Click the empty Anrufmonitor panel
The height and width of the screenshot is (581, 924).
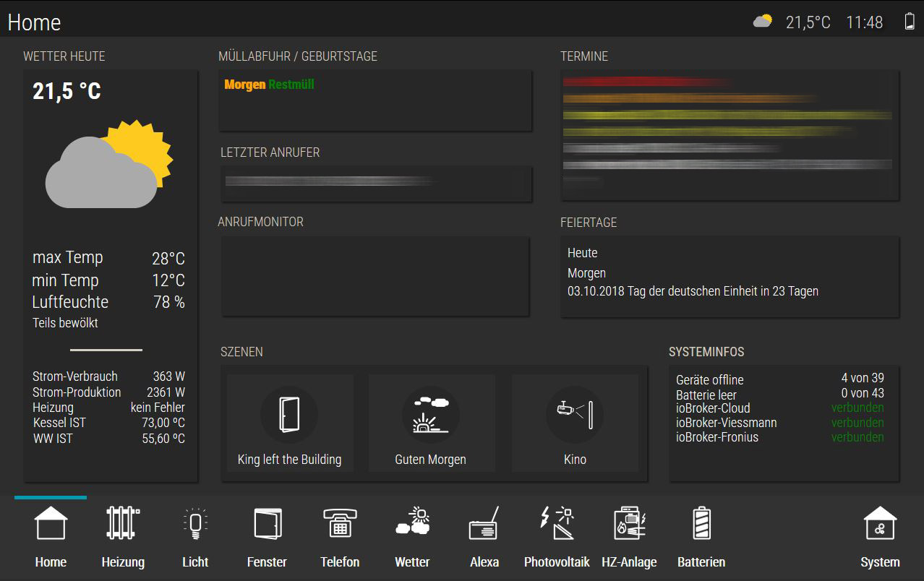click(375, 276)
